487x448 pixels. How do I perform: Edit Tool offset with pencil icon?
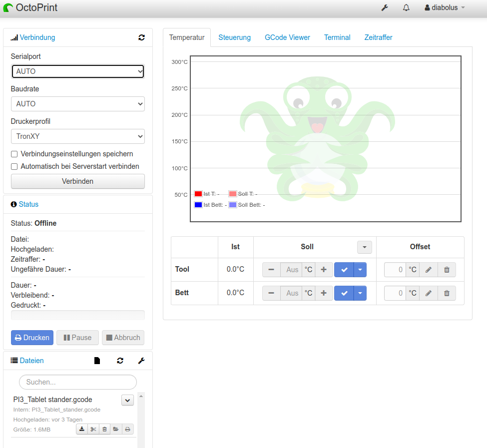[x=428, y=270]
